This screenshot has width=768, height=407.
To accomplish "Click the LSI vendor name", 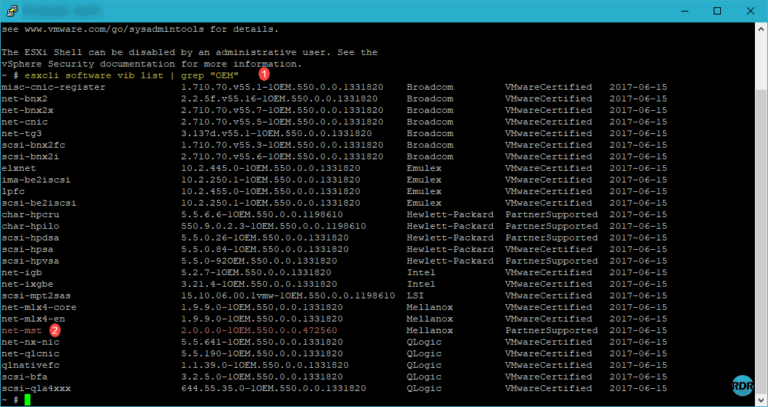I will point(415,296).
